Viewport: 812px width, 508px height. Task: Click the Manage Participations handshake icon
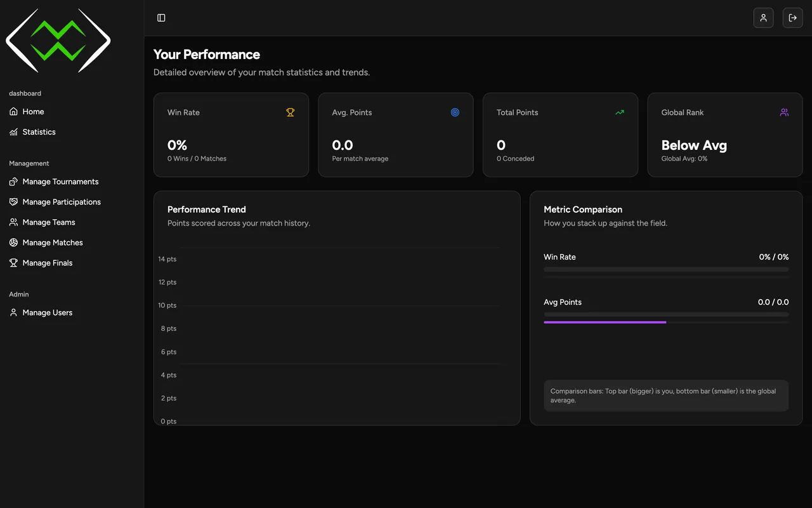pyautogui.click(x=13, y=202)
